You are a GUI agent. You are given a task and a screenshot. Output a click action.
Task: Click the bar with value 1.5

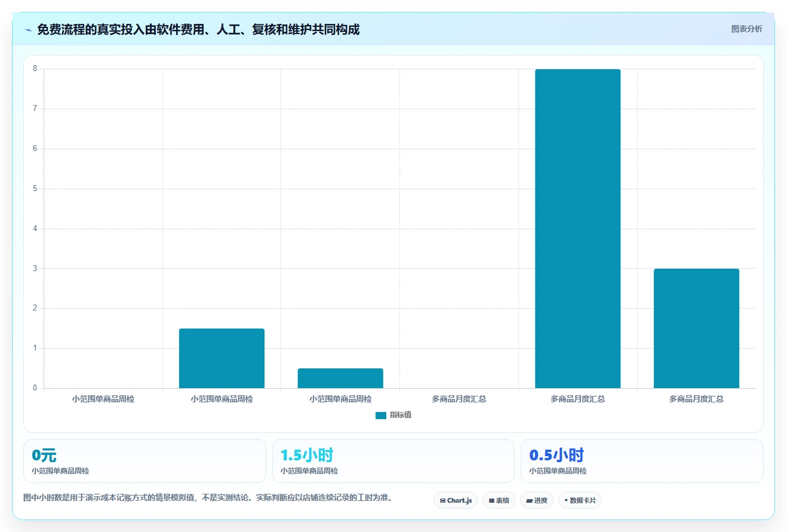click(x=222, y=358)
